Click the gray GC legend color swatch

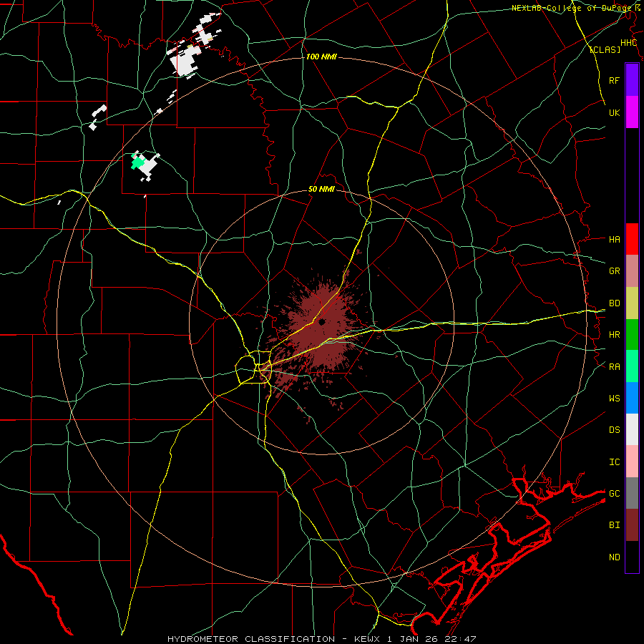coord(632,493)
